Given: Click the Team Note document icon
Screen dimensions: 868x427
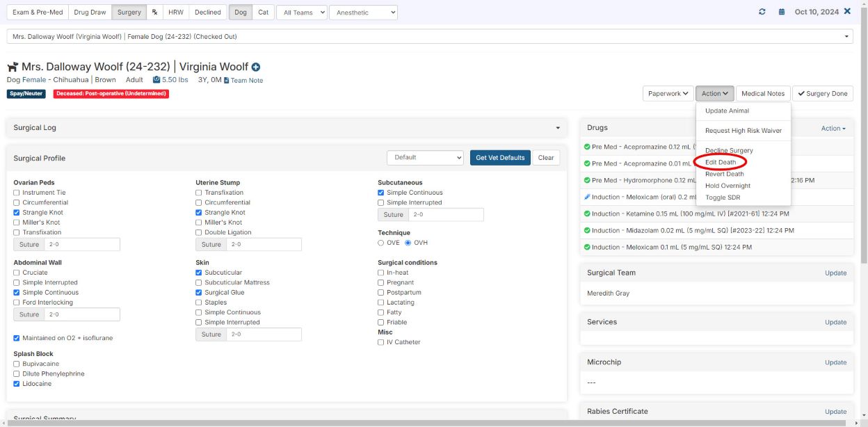Looking at the screenshot, I should 227,81.
